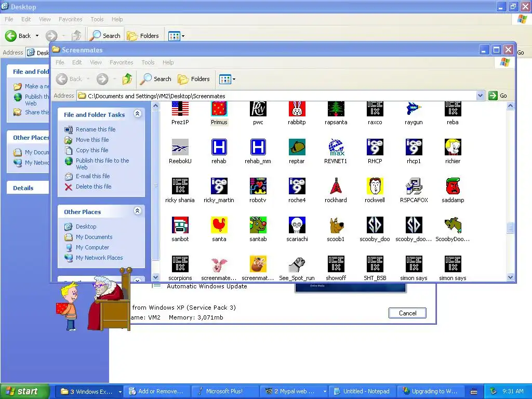Click Rename this file link
This screenshot has width=532, height=399.
tap(96, 129)
